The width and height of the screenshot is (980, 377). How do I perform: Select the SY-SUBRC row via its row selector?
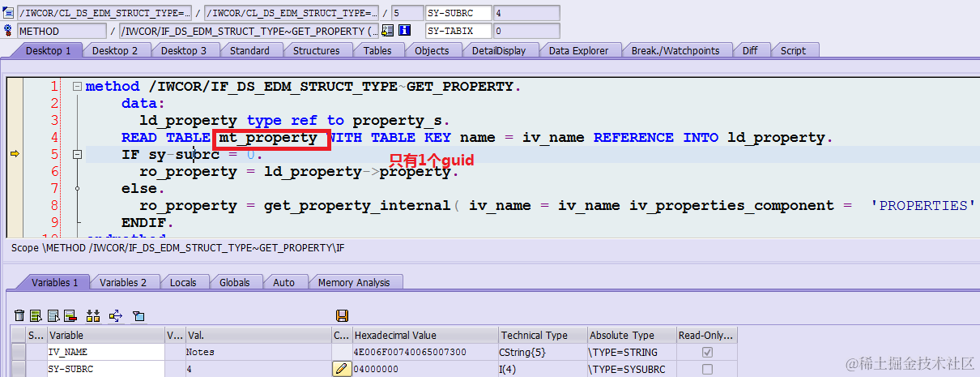point(18,369)
